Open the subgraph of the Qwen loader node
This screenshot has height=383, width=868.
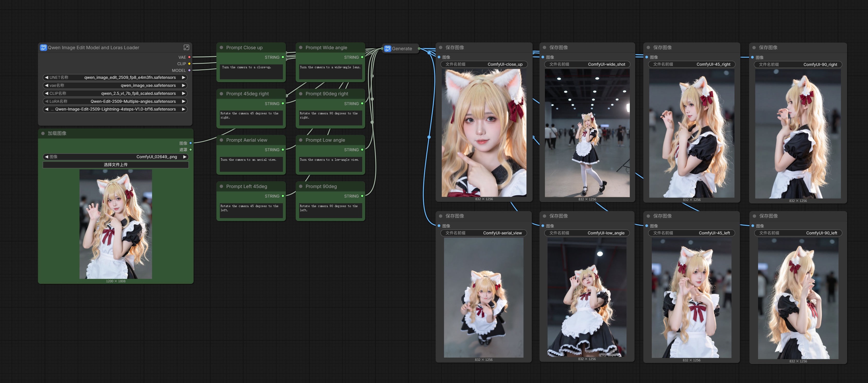[x=186, y=48]
